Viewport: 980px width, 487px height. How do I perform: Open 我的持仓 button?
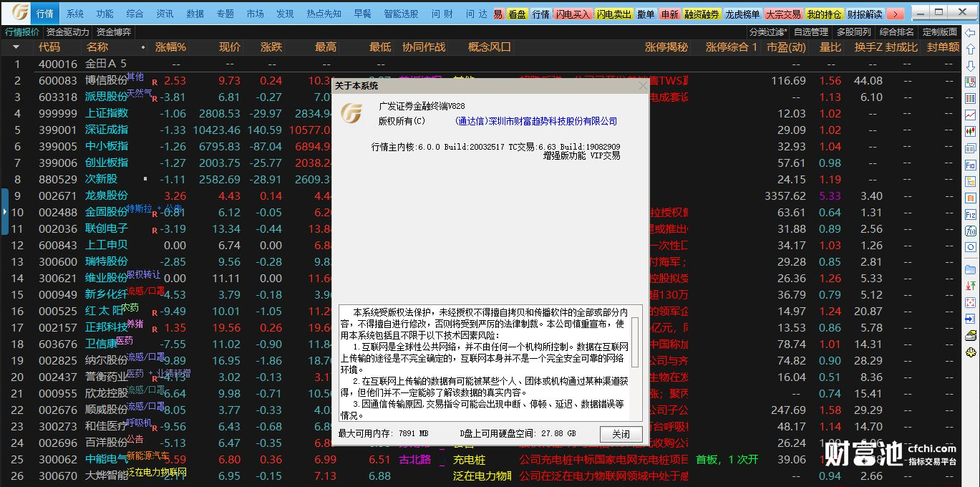click(824, 14)
